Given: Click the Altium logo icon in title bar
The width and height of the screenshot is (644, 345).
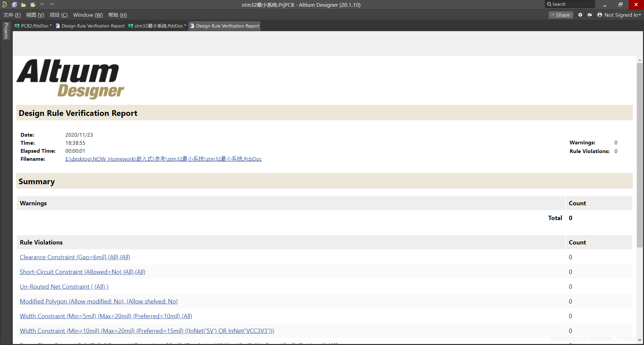Looking at the screenshot, I should (x=4, y=5).
